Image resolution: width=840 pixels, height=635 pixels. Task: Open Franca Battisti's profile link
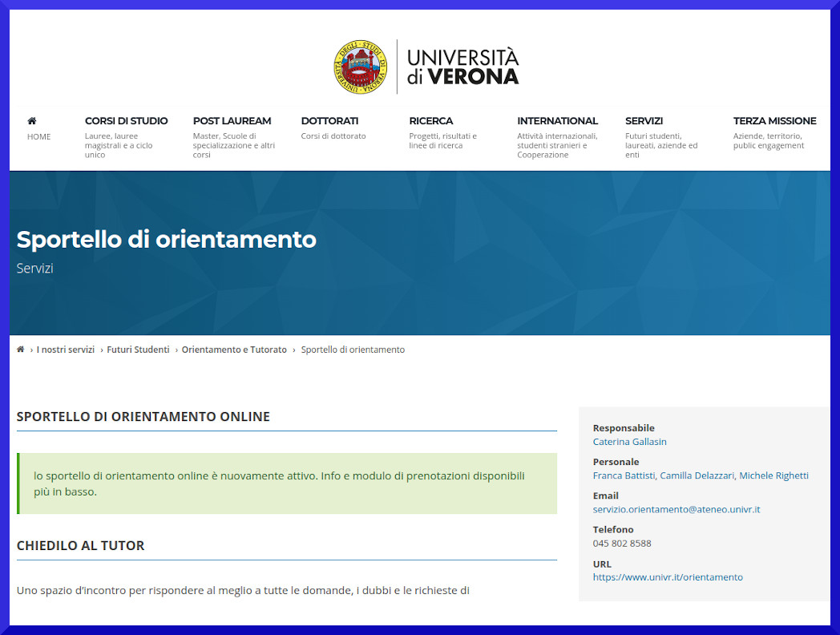point(624,475)
